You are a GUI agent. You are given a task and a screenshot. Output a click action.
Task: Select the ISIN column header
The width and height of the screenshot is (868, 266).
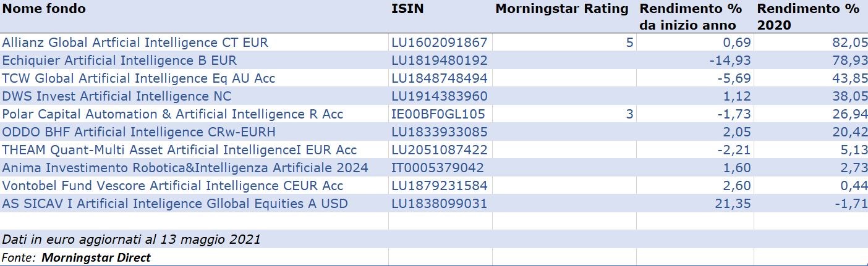point(407,9)
